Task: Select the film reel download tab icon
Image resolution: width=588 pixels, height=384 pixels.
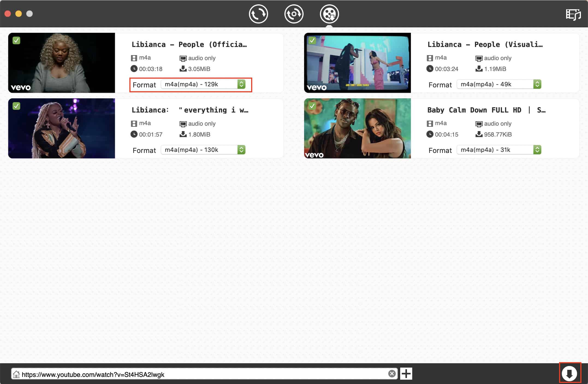Action: pos(329,14)
